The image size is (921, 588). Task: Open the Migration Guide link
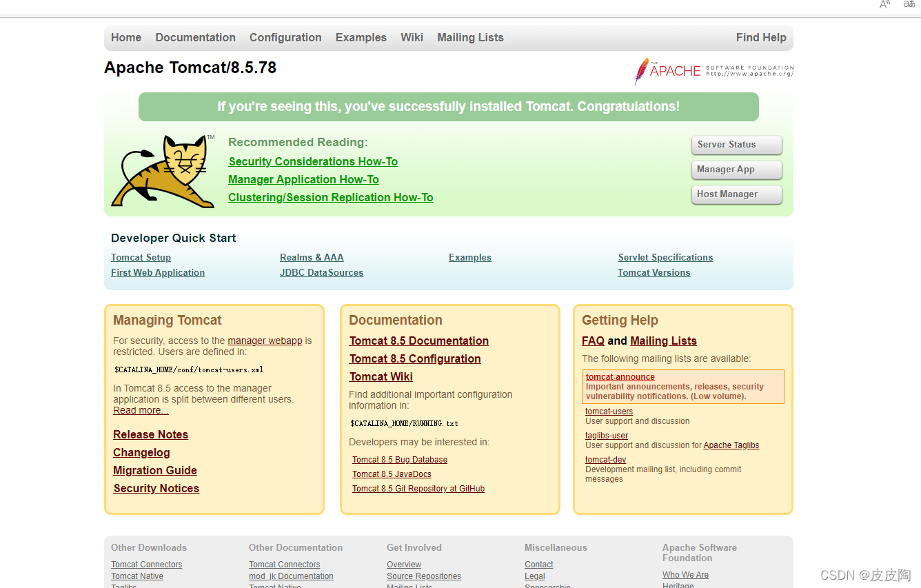[x=155, y=471]
